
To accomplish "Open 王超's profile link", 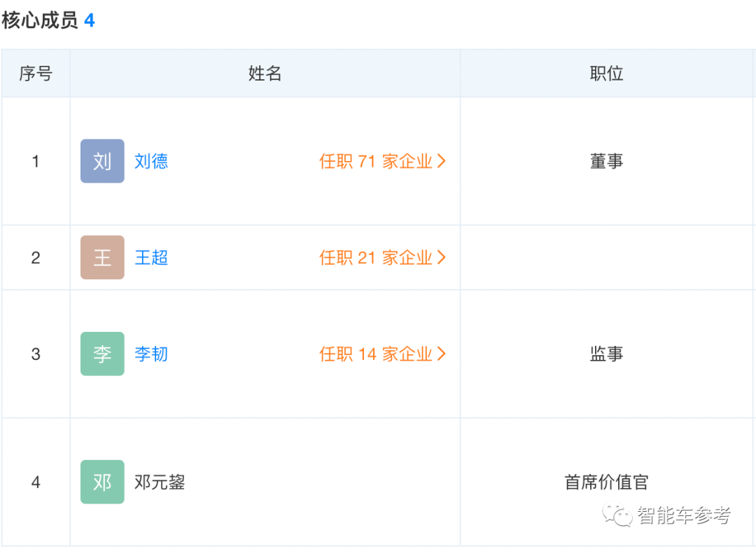I will pos(151,258).
